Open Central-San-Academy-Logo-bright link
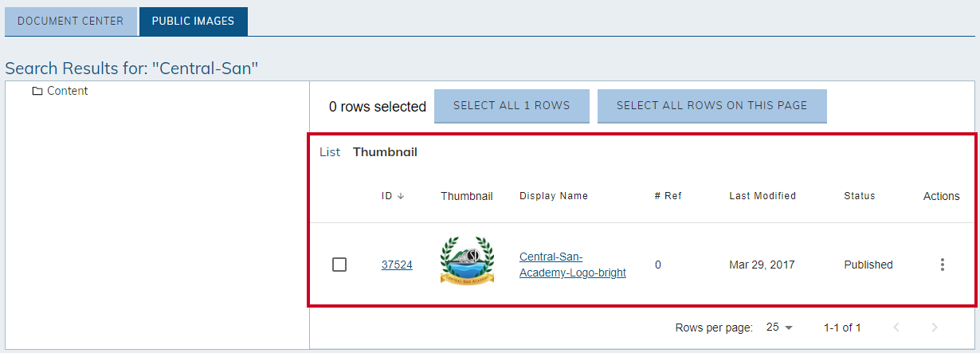Screen dimensions: 980x353 pyautogui.click(x=573, y=265)
